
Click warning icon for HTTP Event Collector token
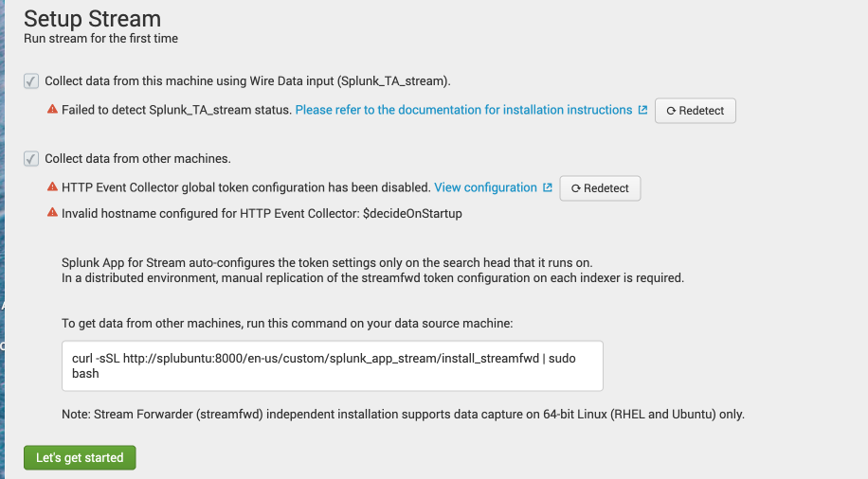coord(52,186)
